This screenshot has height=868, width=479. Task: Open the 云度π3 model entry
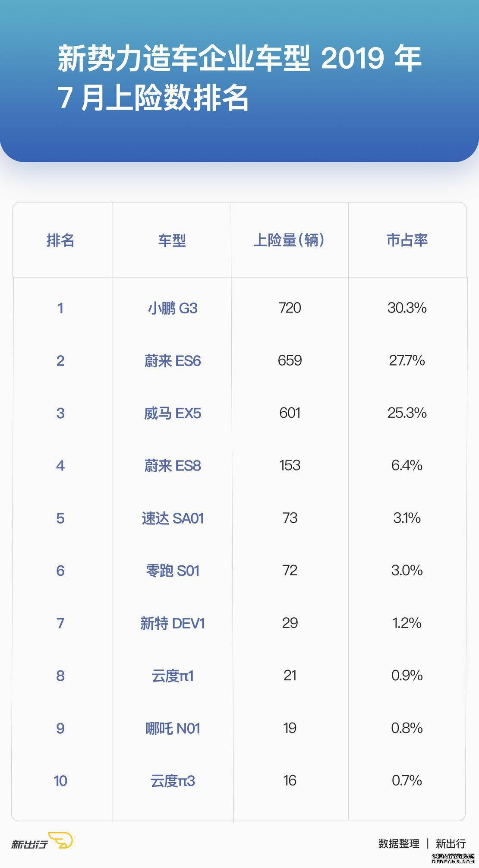[x=173, y=781]
